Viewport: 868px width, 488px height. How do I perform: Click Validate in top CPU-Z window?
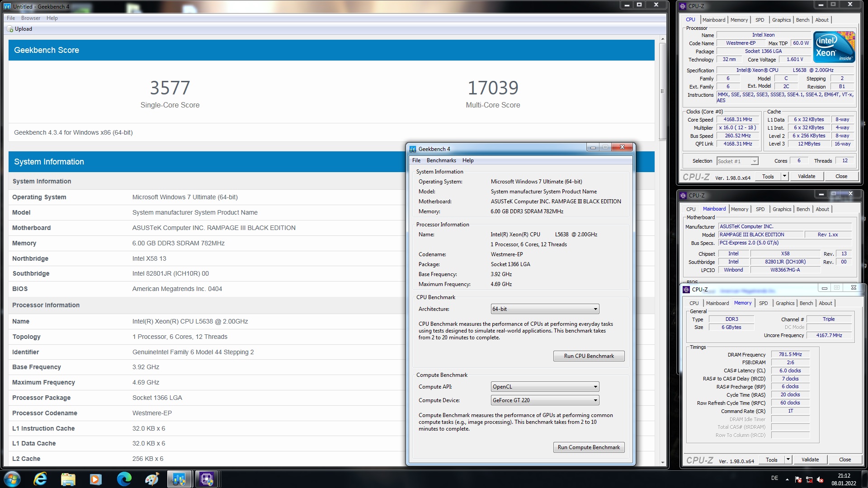click(807, 176)
